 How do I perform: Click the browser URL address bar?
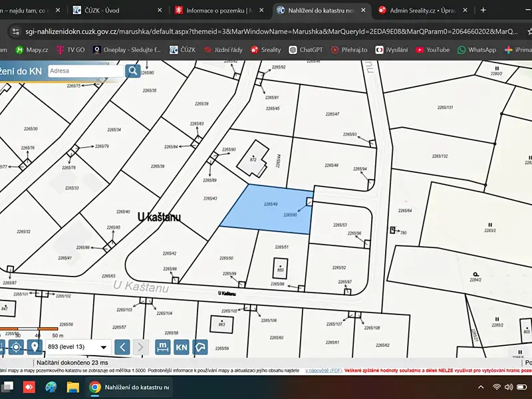coord(271,31)
